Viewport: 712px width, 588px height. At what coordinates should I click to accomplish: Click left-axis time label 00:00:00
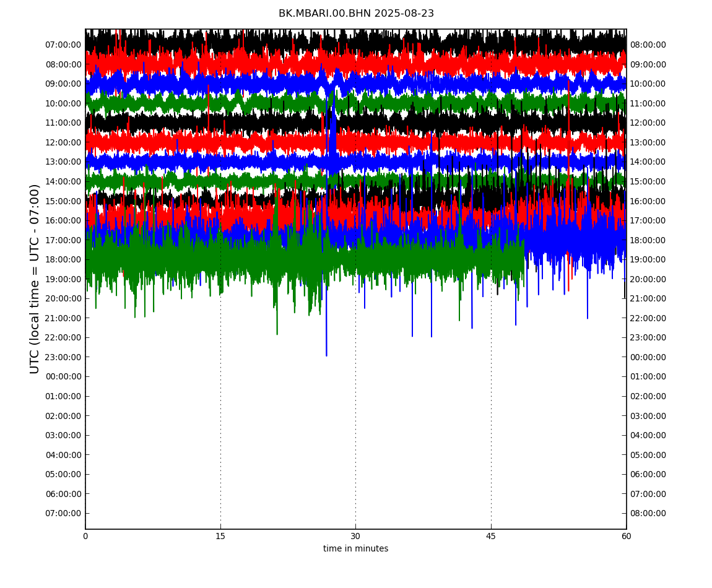pos(63,377)
